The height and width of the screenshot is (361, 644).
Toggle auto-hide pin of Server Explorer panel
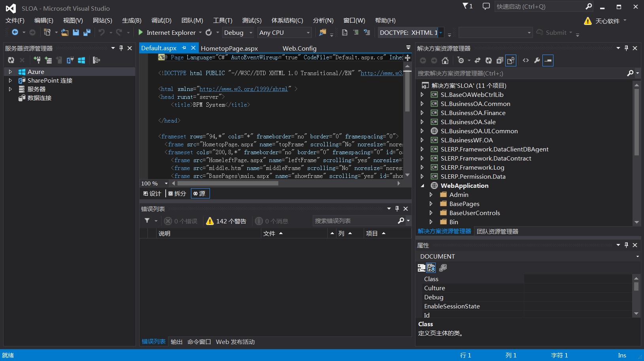[121, 48]
